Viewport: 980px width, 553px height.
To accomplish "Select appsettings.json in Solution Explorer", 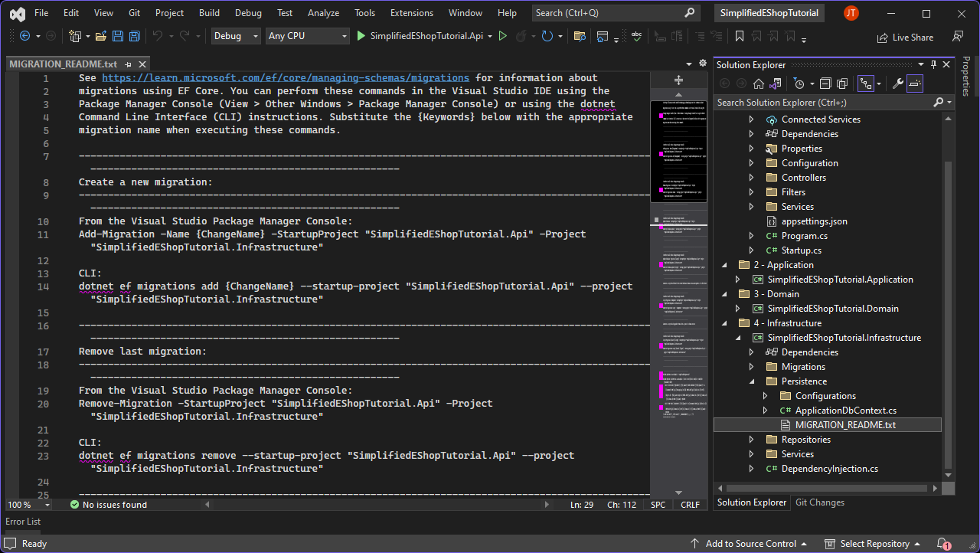I will click(815, 221).
